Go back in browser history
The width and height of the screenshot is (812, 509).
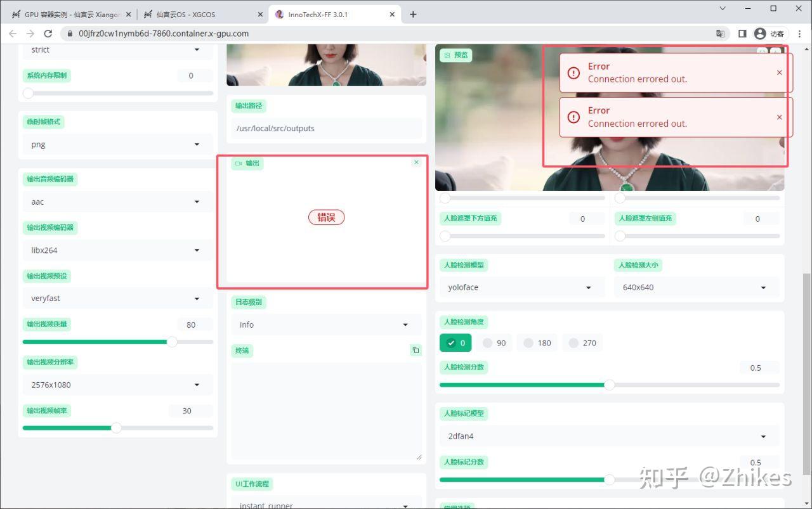click(13, 34)
